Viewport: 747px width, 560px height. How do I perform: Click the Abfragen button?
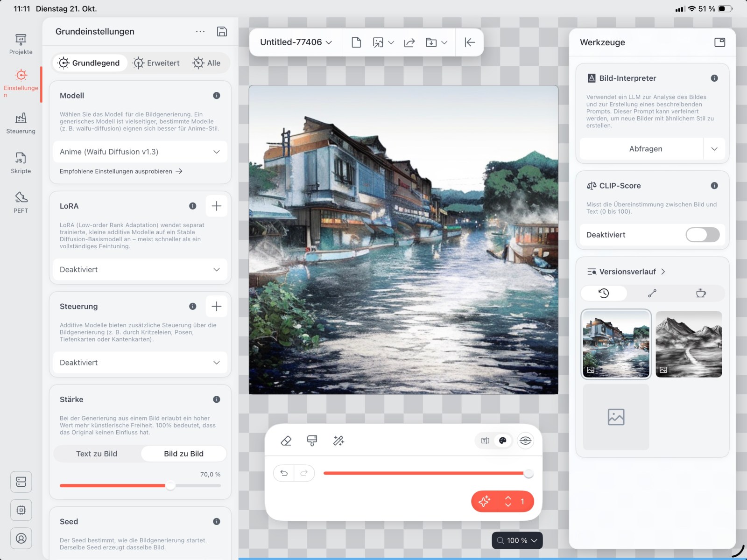tap(645, 149)
